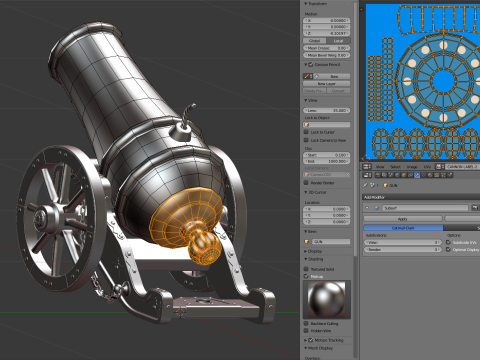Open the Particles properties tab icon

[x=443, y=175]
